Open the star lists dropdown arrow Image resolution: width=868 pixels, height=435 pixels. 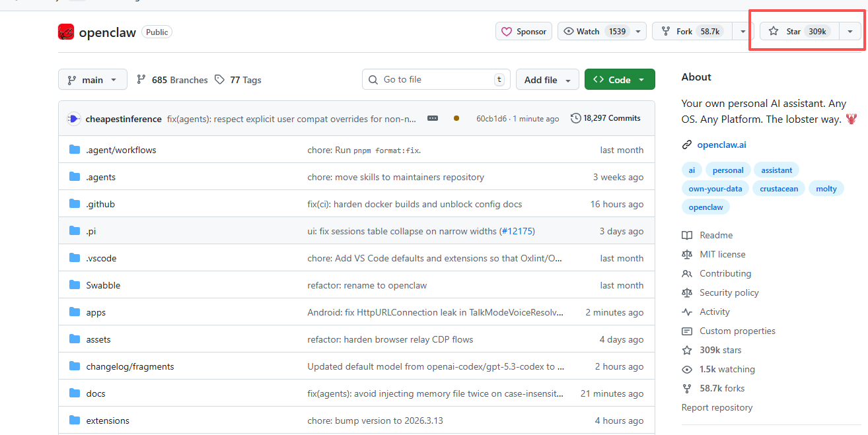850,31
